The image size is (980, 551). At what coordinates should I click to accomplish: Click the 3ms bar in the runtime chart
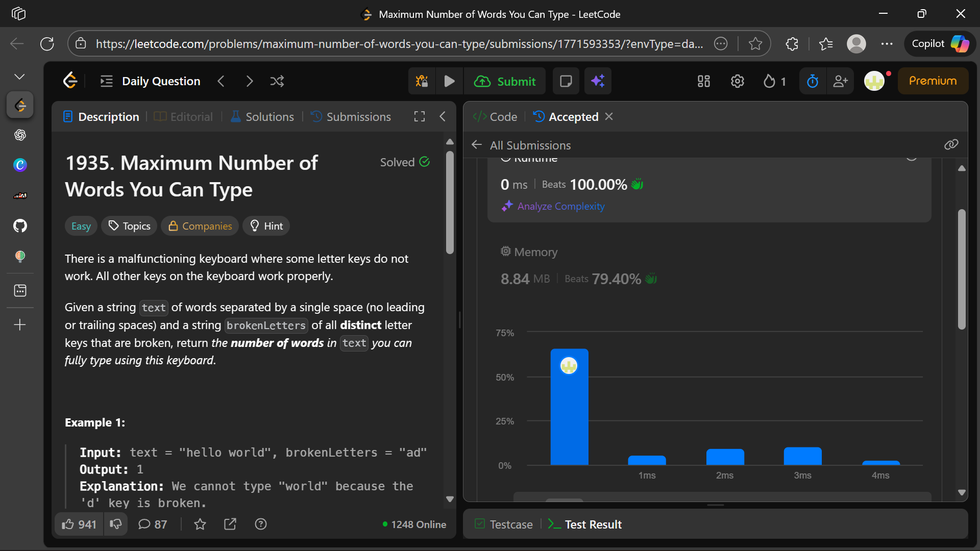pos(802,456)
